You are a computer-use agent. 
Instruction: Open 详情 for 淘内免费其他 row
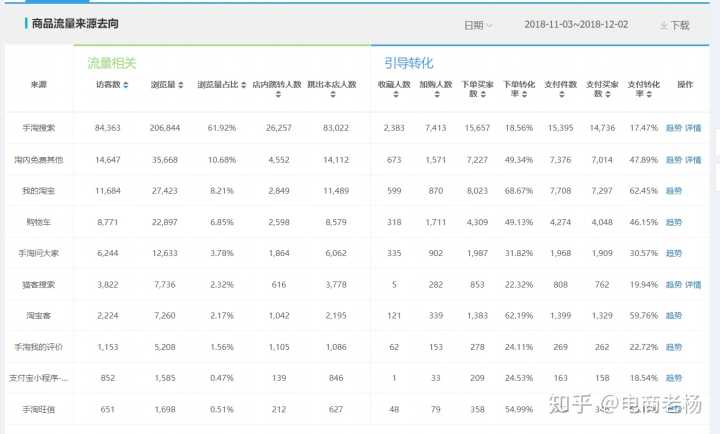tap(693, 159)
